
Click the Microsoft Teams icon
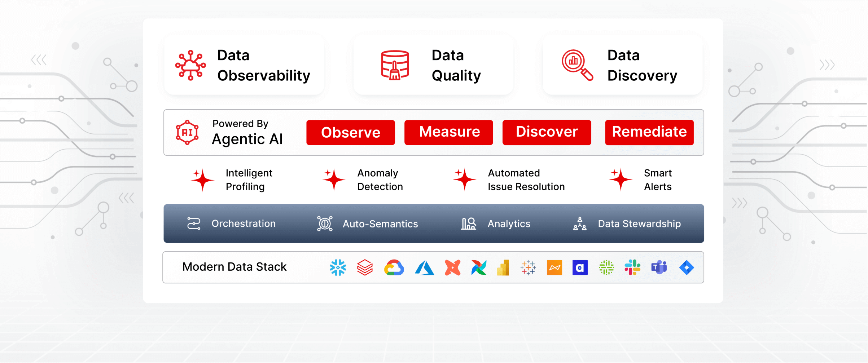click(659, 267)
